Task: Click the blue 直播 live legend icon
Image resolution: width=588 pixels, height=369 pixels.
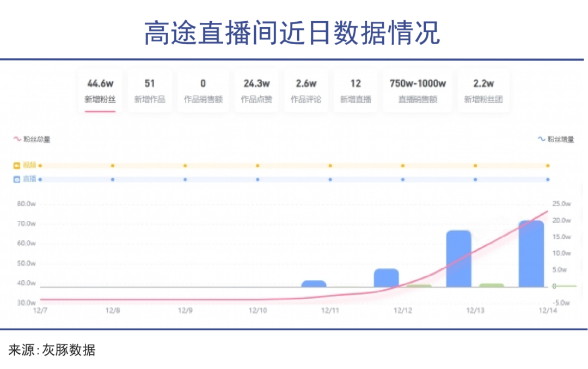Action: pos(16,179)
